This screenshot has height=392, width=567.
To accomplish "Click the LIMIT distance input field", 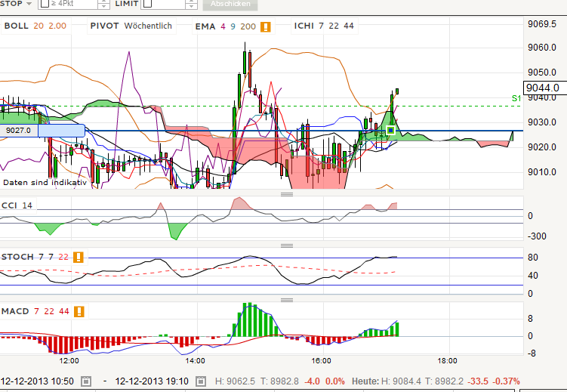I will (164, 4).
